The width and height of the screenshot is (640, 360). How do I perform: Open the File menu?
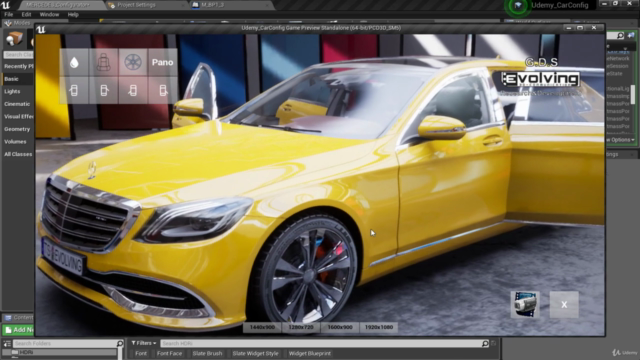pyautogui.click(x=9, y=14)
